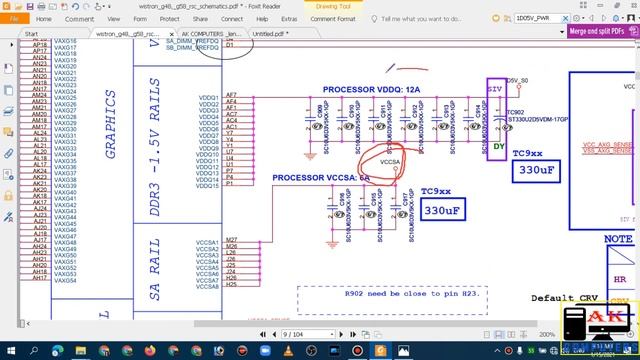Open the document tab list dropdown arrow
Image resolution: width=640 pixels, height=360 pixels.
coord(562,32)
